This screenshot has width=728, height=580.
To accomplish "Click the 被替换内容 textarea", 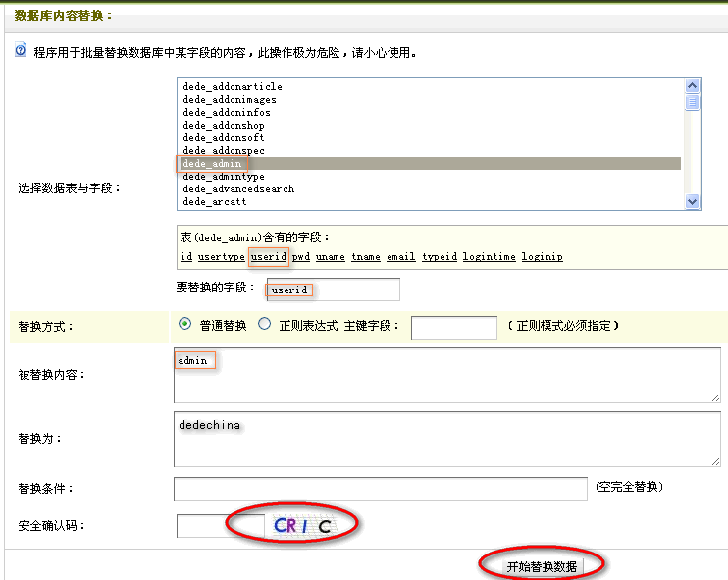I will pyautogui.click(x=446, y=376).
